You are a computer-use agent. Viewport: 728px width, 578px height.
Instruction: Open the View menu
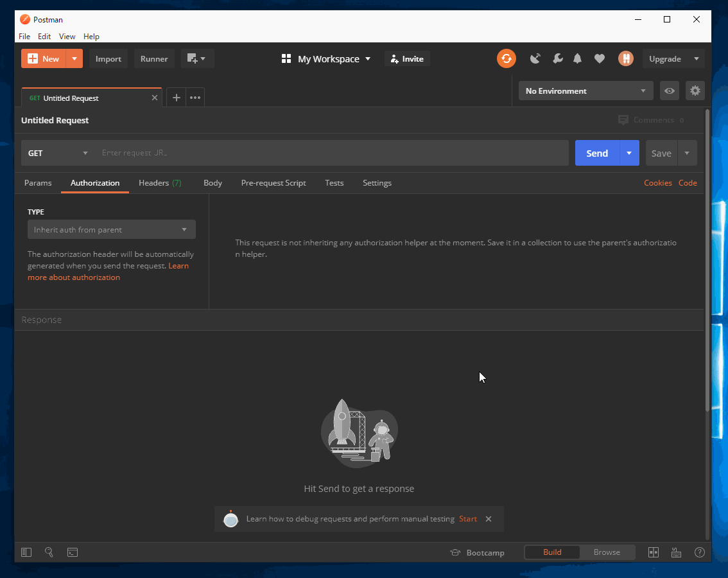67,36
